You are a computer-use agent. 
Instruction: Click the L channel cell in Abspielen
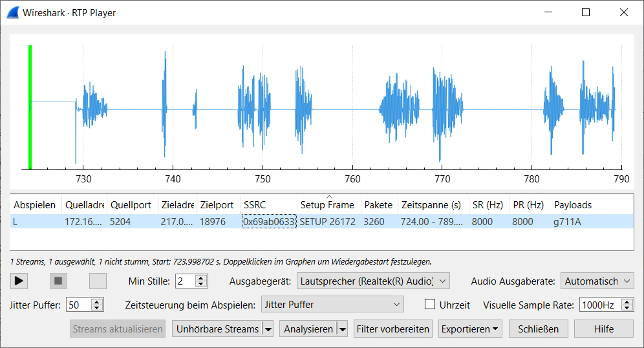click(x=36, y=222)
